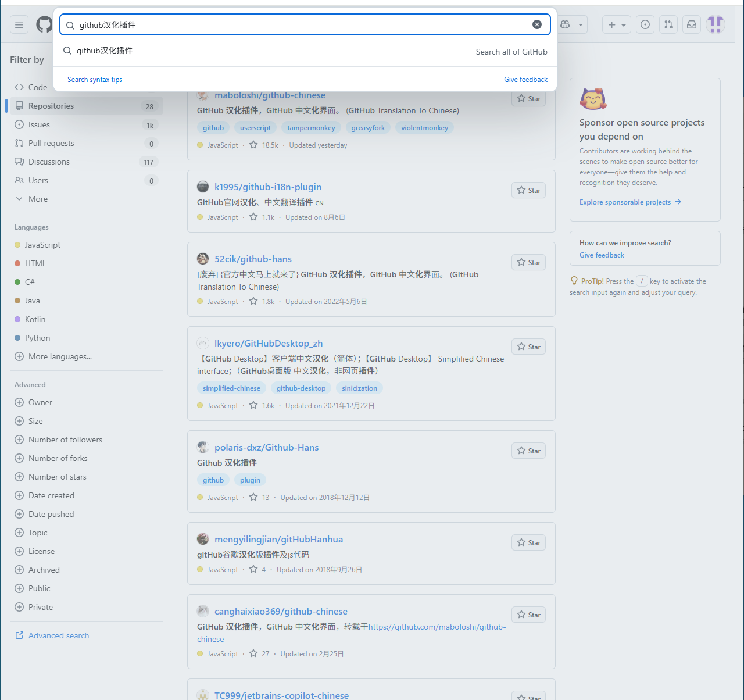The image size is (744, 700).
Task: Select the Discussions filter in sidebar
Action: 49,162
